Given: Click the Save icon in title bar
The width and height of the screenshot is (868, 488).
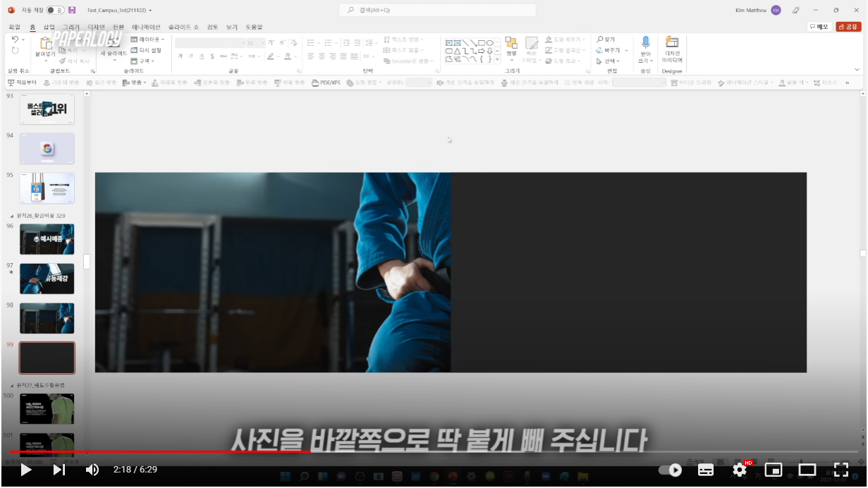Looking at the screenshot, I should pyautogui.click(x=72, y=10).
